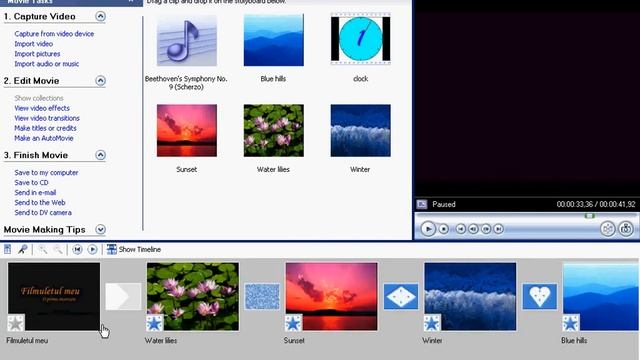This screenshot has width=640, height=360.
Task: Open View video effects
Action: click(42, 108)
